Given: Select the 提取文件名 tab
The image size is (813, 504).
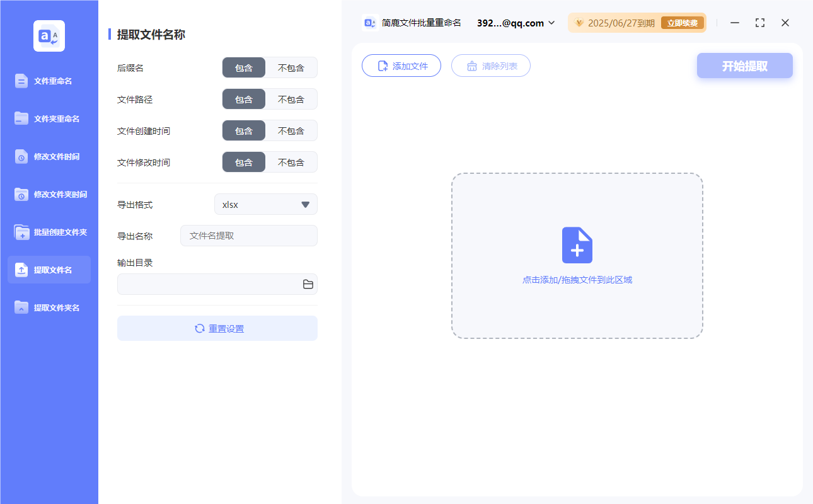Looking at the screenshot, I should click(x=49, y=270).
